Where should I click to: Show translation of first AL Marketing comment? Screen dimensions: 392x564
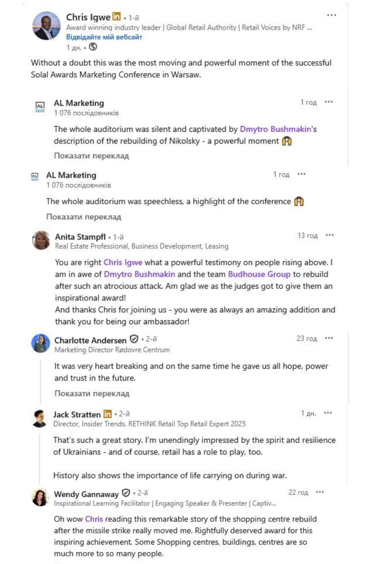[92, 156]
